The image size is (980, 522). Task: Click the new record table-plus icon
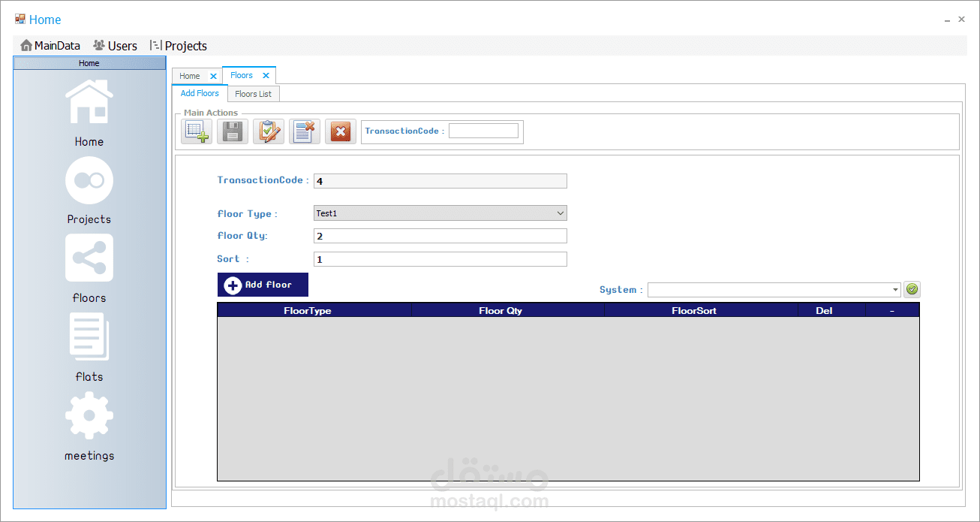(x=197, y=131)
